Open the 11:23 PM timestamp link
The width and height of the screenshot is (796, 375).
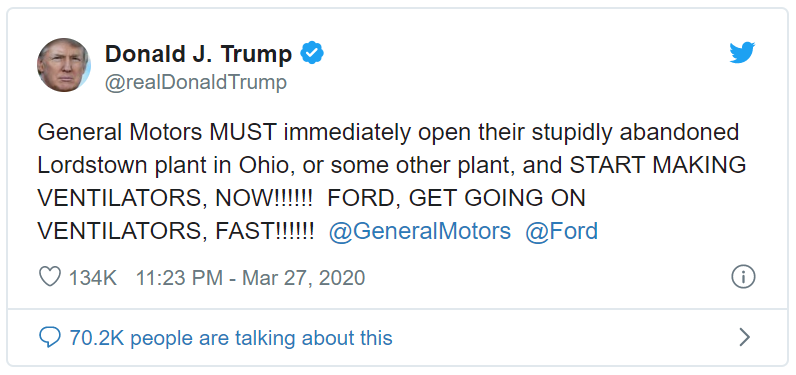(x=179, y=278)
